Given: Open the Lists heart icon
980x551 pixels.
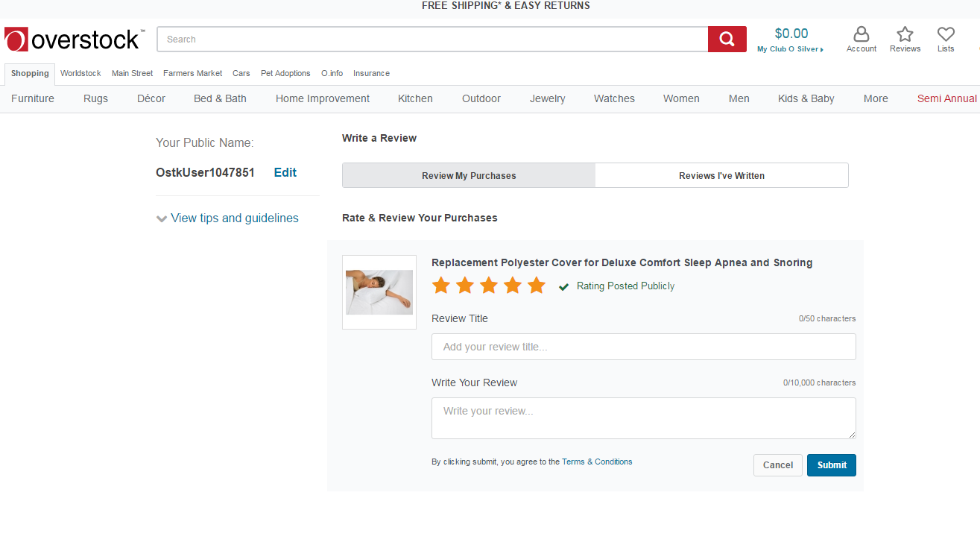Looking at the screenshot, I should point(946,39).
